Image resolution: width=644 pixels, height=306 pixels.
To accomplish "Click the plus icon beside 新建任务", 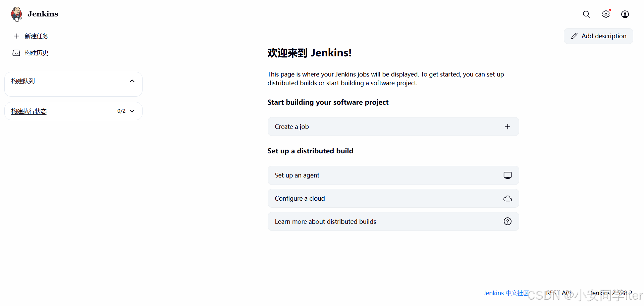I will pos(16,36).
